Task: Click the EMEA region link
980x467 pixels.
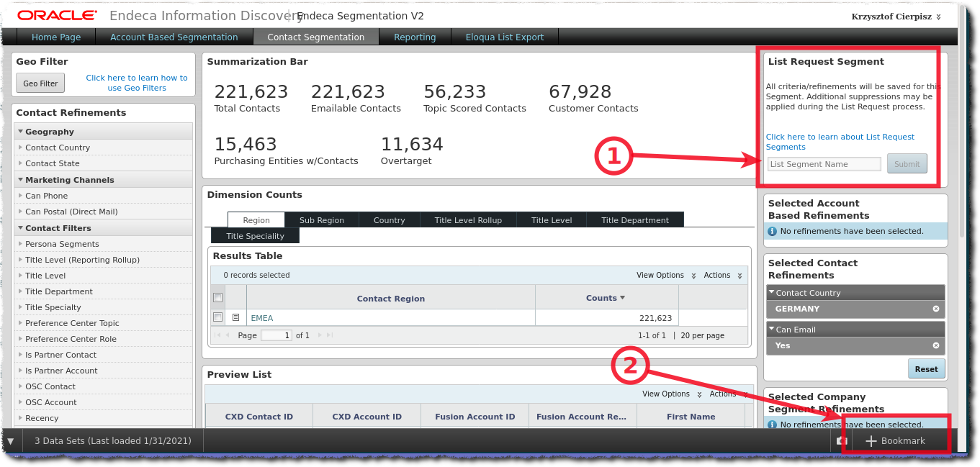Action: click(x=262, y=318)
